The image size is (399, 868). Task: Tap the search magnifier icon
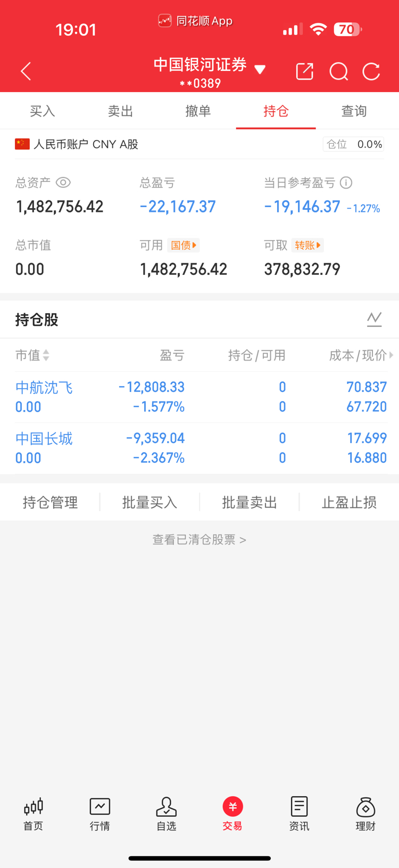[x=339, y=71]
